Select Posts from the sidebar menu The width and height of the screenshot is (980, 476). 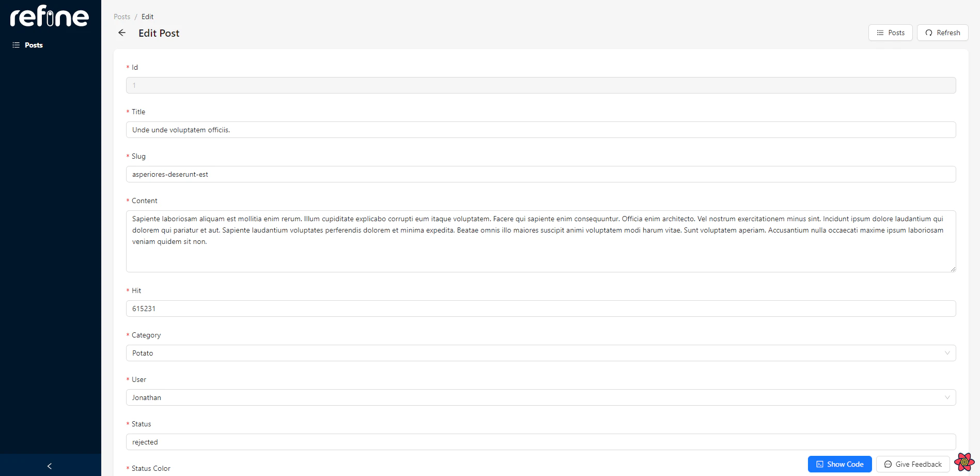click(x=33, y=45)
